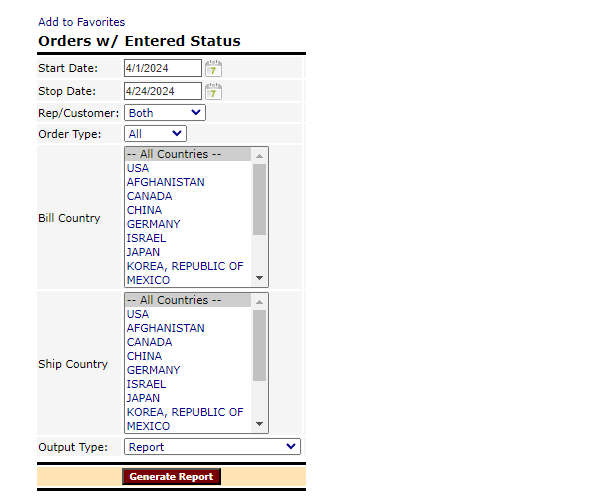This screenshot has width=607, height=502.
Task: Open the Output Type dropdown
Action: (212, 447)
